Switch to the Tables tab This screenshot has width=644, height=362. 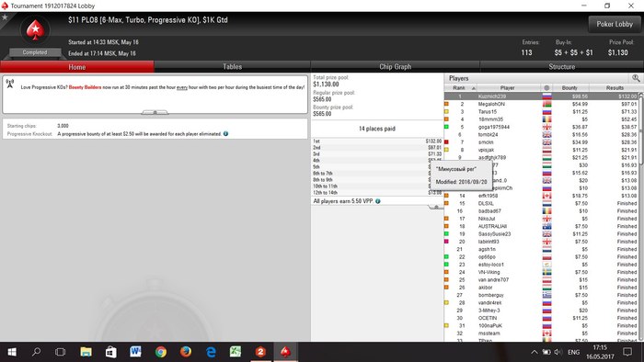point(232,67)
